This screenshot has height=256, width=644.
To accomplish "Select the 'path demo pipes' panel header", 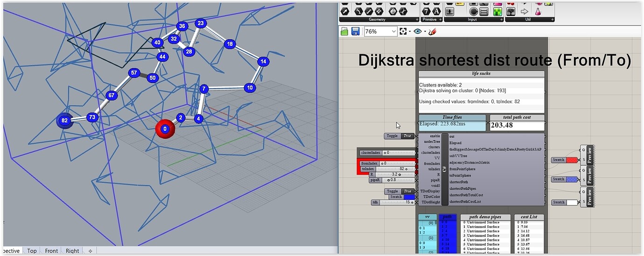I will pyautogui.click(x=485, y=217).
